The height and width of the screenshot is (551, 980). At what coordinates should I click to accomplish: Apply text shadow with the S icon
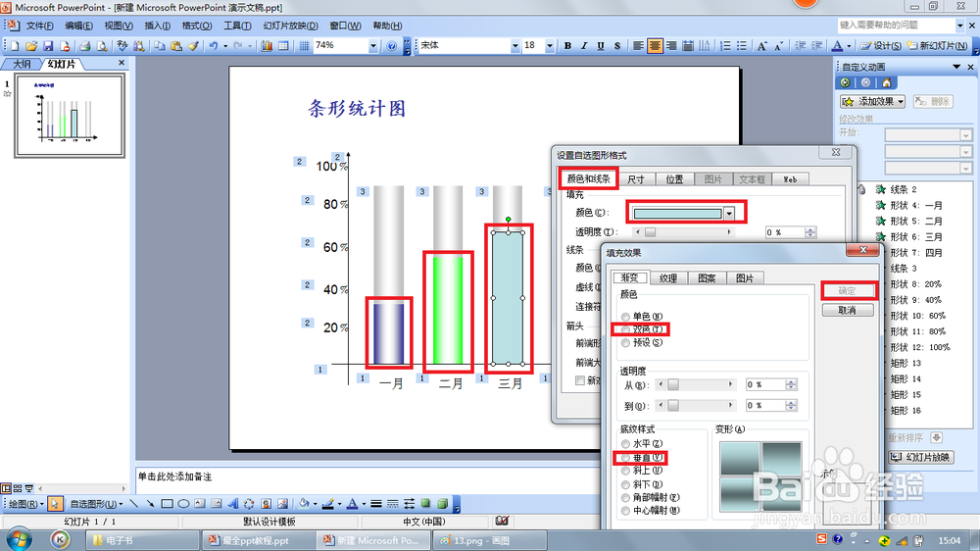click(x=616, y=46)
